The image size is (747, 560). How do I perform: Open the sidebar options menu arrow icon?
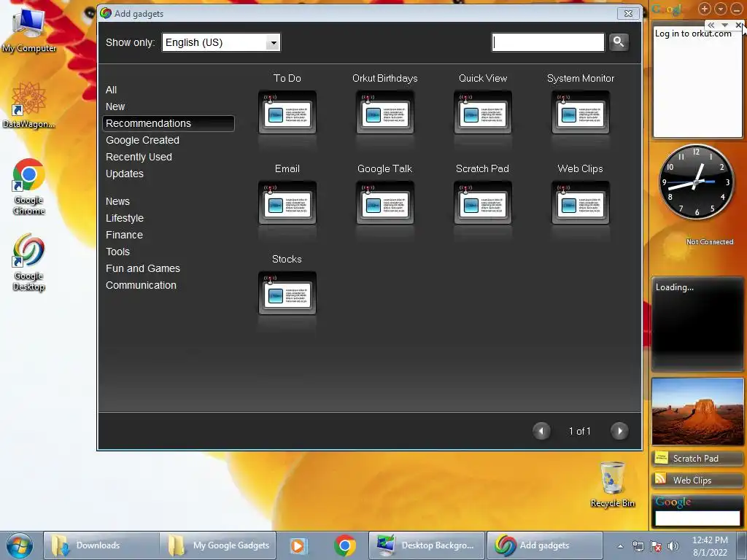(720, 9)
